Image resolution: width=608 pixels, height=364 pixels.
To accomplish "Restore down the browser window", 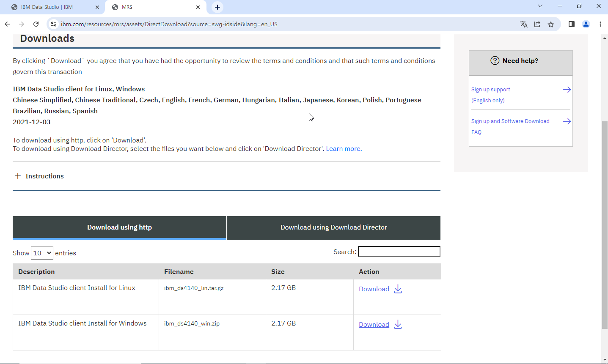I will 579,6.
